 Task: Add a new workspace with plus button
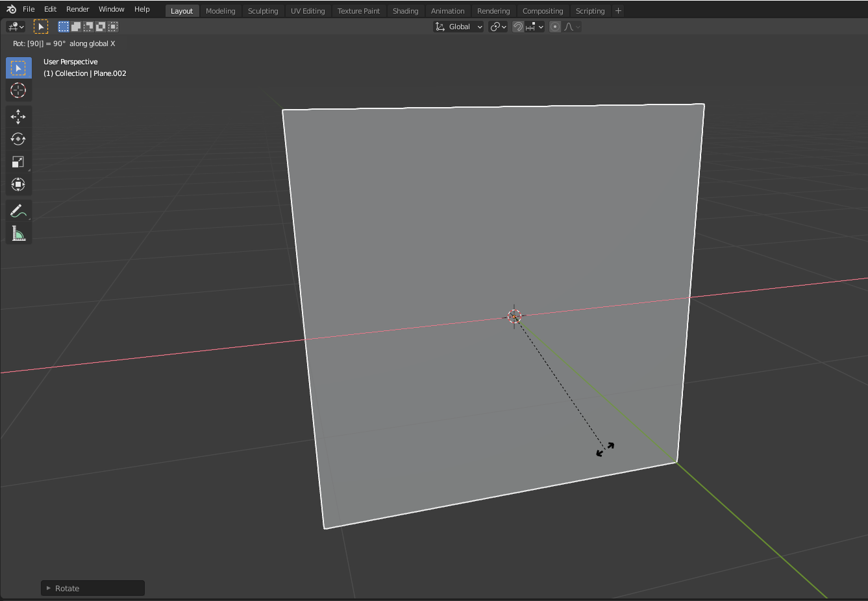point(618,11)
